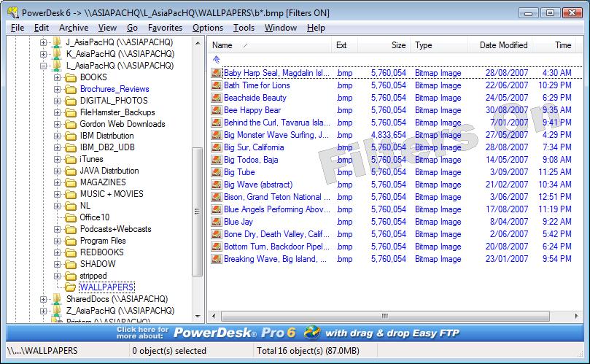This screenshot has height=364, width=590.
Task: Click the bitmap icon beside Big Tube
Action: (216, 172)
